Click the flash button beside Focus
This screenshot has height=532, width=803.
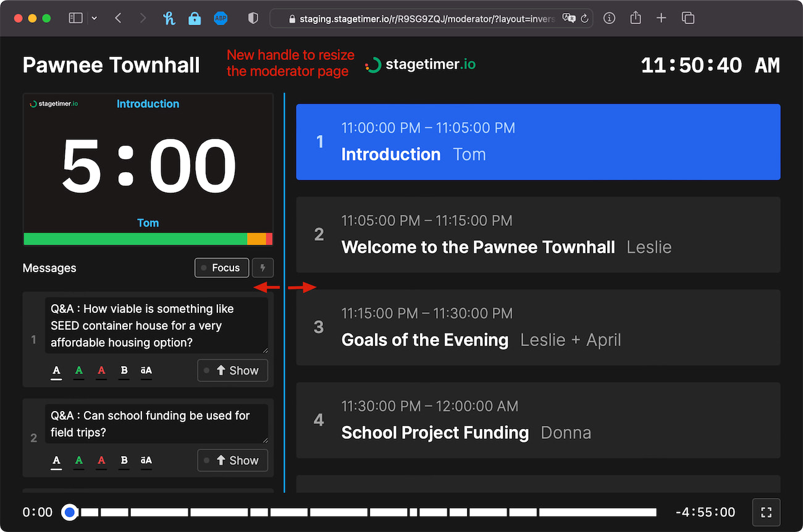pos(263,268)
